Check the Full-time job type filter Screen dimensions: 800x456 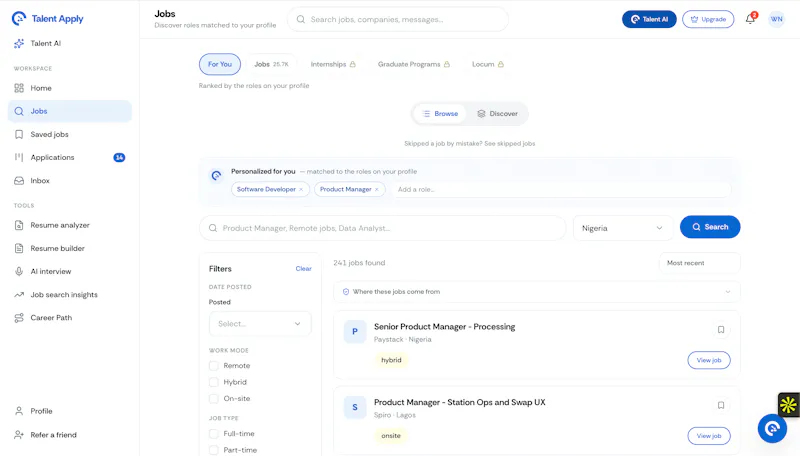click(214, 434)
